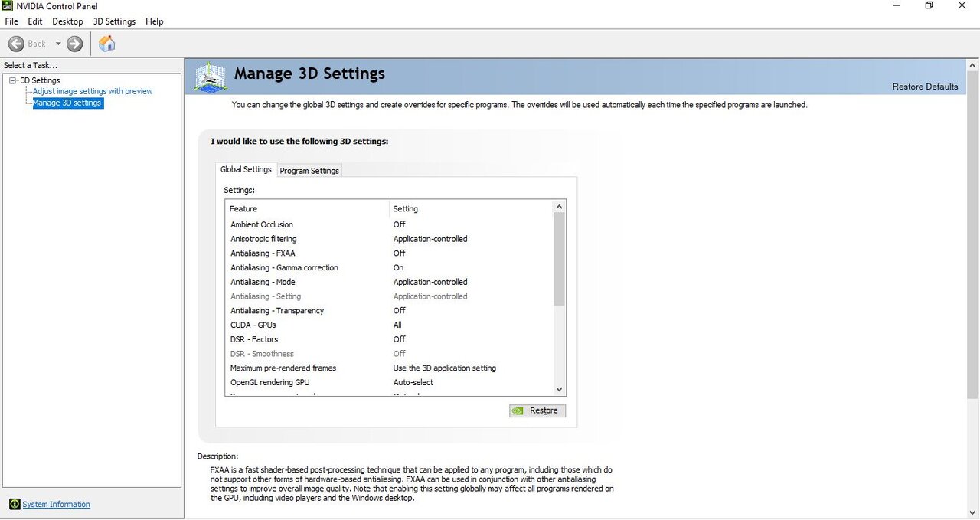
Task: Click Anisotropic filtering's Application-controlled value
Action: (430, 239)
